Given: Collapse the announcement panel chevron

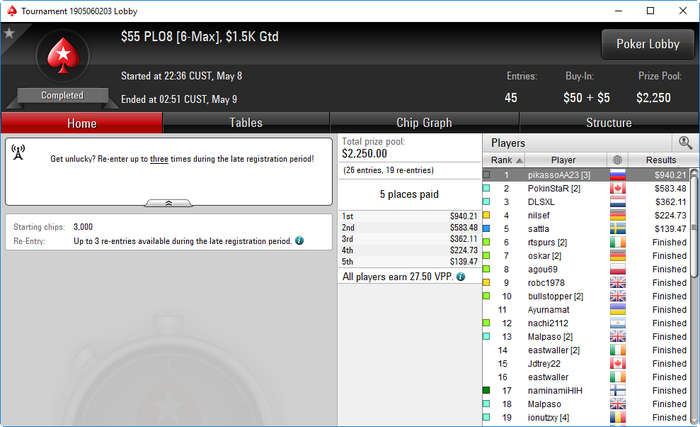Looking at the screenshot, I should pyautogui.click(x=169, y=203).
